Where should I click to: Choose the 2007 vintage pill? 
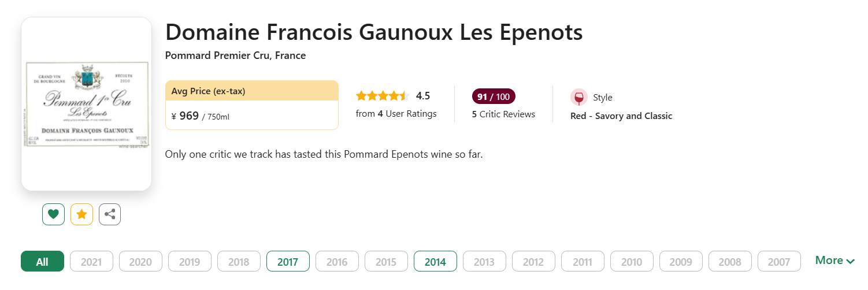(x=779, y=262)
